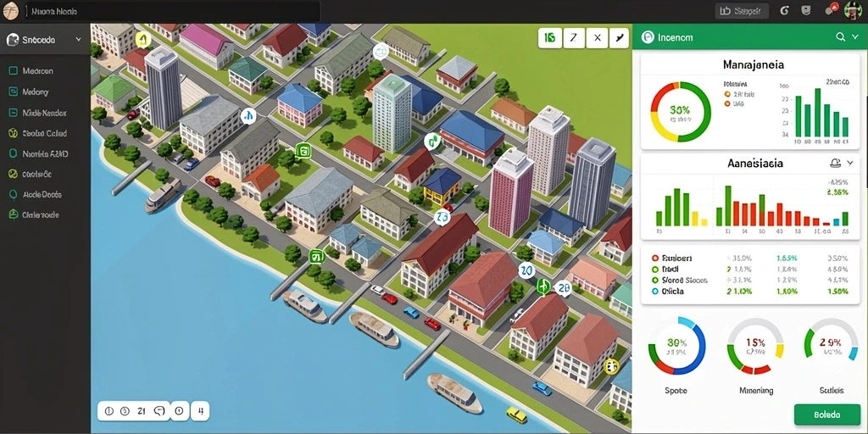Expand the Aaneisiaeia card chevron

(x=850, y=164)
